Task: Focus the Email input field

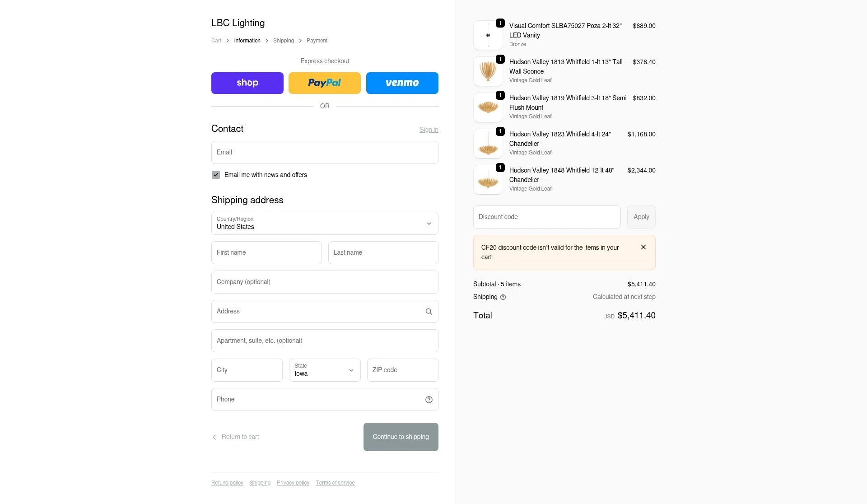Action: tap(324, 153)
